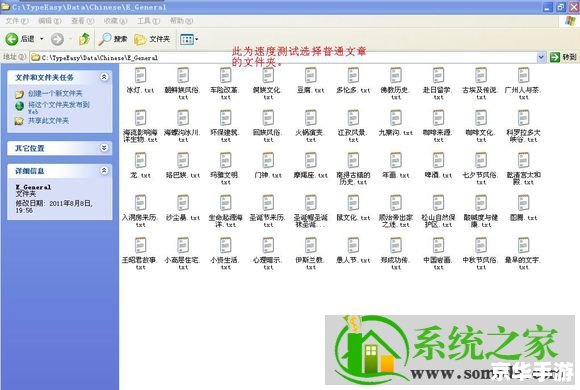Select the 愚人节.txt file
The height and width of the screenshot is (390, 580).
point(353,251)
